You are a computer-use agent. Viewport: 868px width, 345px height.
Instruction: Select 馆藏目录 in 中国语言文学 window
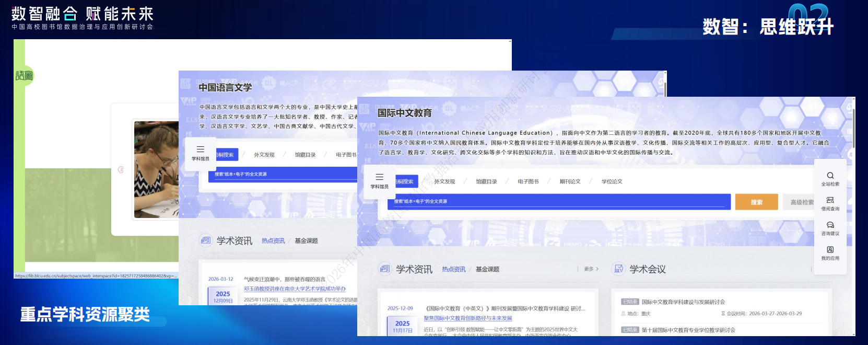coord(305,155)
